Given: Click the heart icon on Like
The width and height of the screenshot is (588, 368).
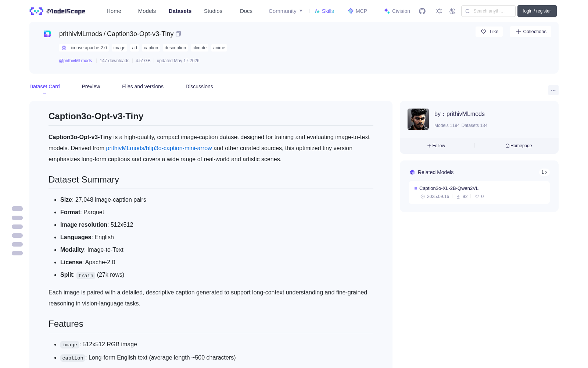Looking at the screenshot, I should coord(484,32).
